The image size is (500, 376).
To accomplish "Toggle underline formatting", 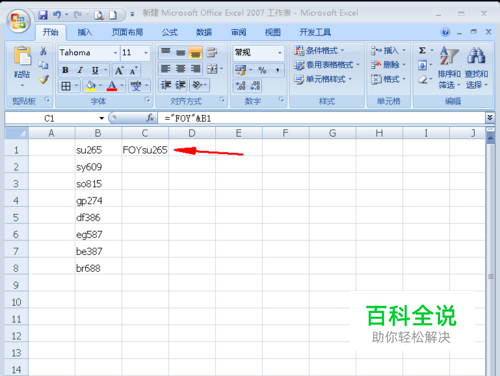I will pos(95,70).
